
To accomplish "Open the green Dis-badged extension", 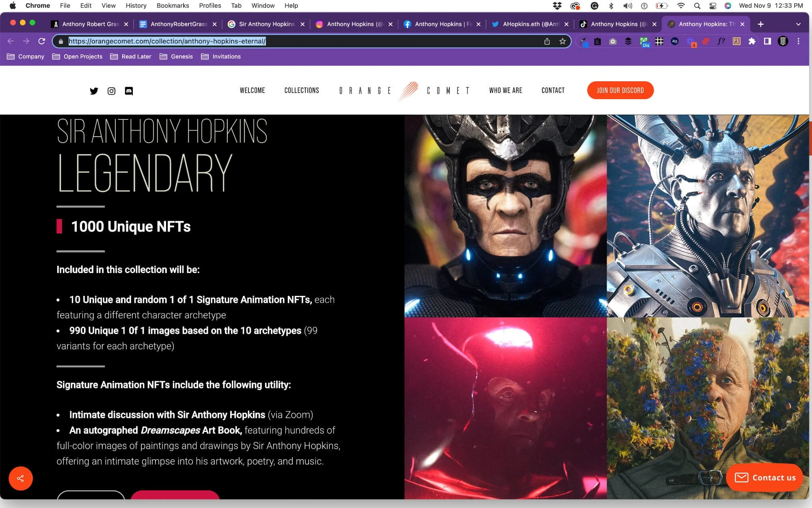I will click(644, 41).
